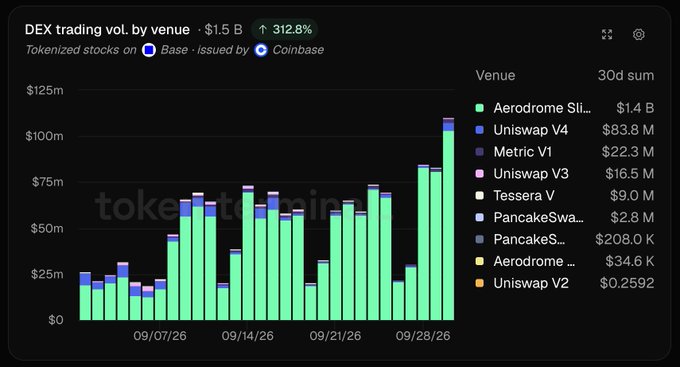
Task: Click the gray PancakeS... legend swatch
Action: (x=479, y=239)
